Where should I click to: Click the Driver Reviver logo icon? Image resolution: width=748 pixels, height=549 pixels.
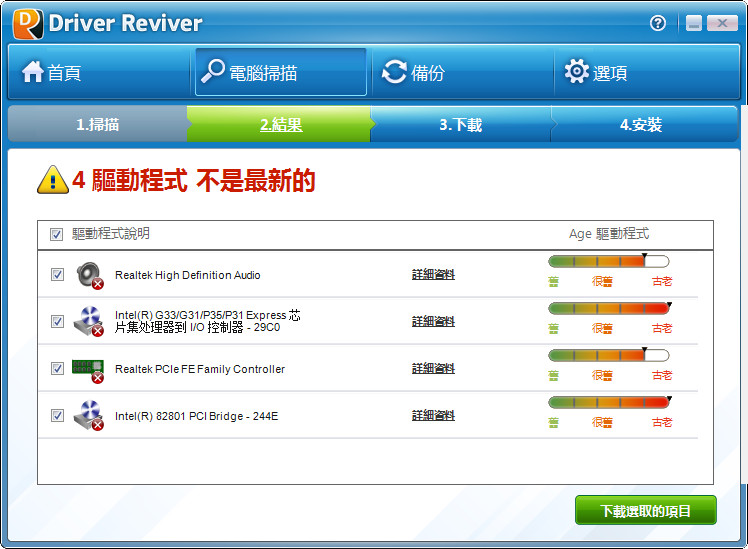coord(28,23)
